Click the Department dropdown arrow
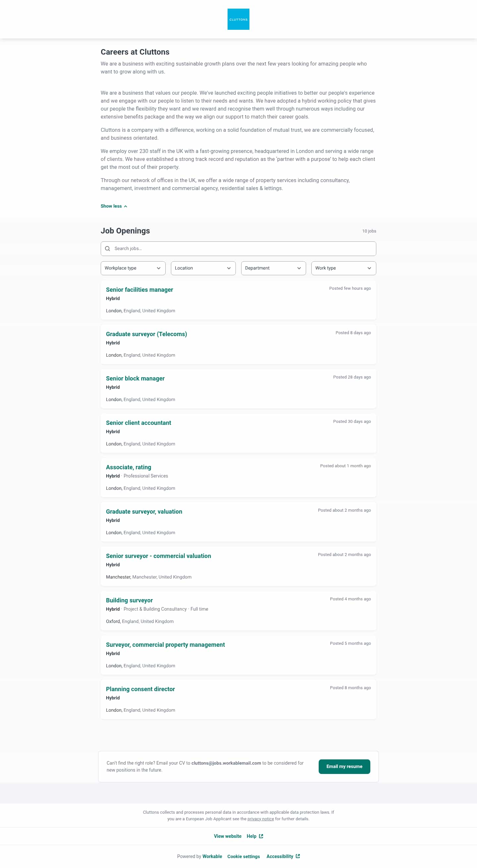Screen dimensions: 477x868 pos(299,268)
